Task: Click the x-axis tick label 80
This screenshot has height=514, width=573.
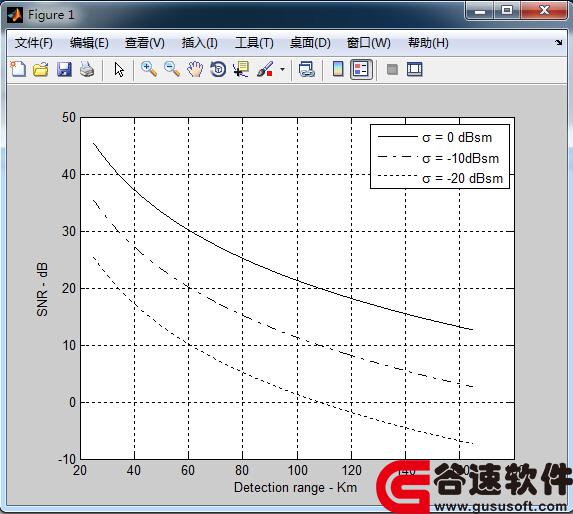Action: point(242,470)
